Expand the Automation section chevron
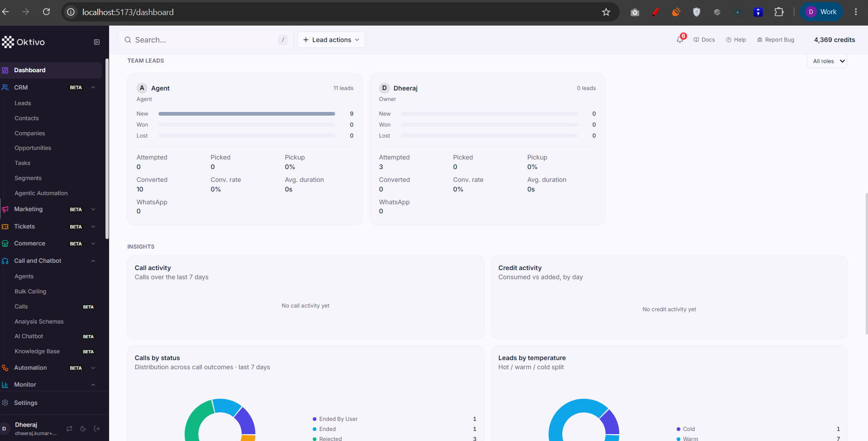Image resolution: width=868 pixels, height=441 pixels. (93, 368)
